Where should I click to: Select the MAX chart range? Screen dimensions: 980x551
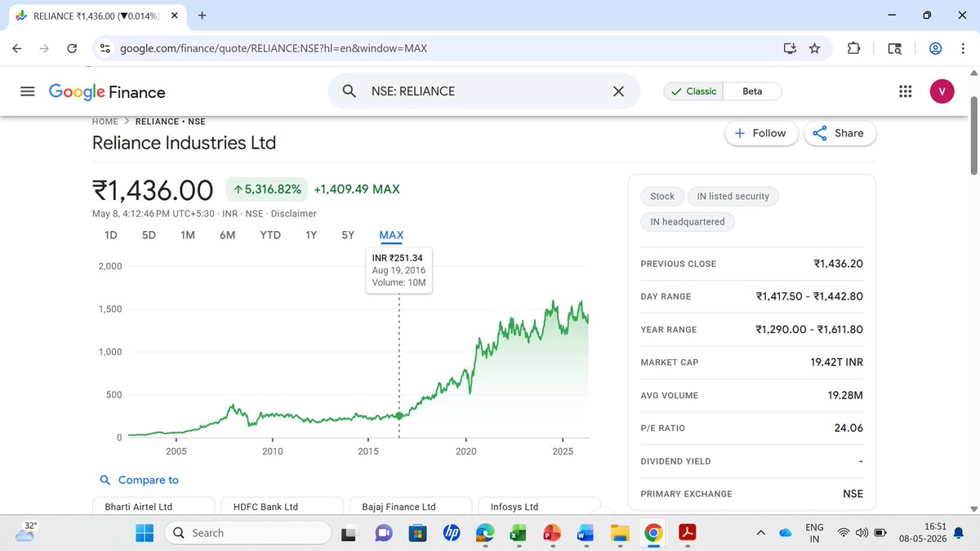[x=391, y=235]
